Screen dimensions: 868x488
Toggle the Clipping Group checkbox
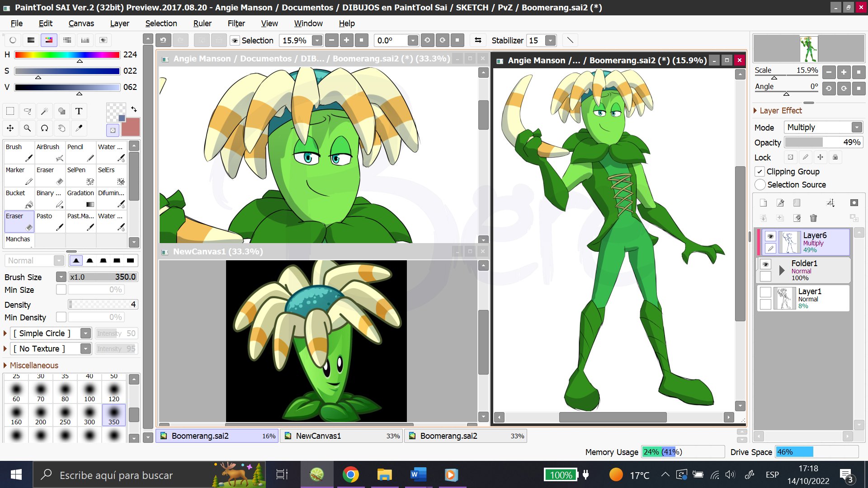[x=760, y=172]
